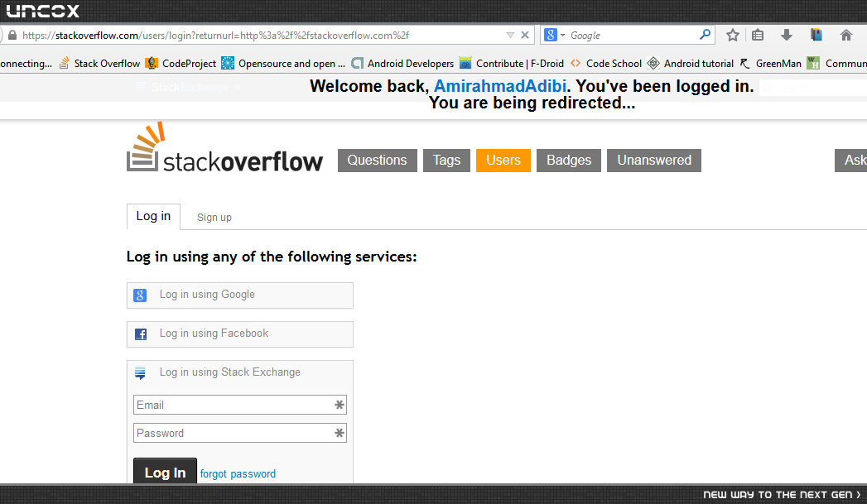Screen dimensions: 867x504
Task: Go to home page icon
Action: click(x=846, y=36)
